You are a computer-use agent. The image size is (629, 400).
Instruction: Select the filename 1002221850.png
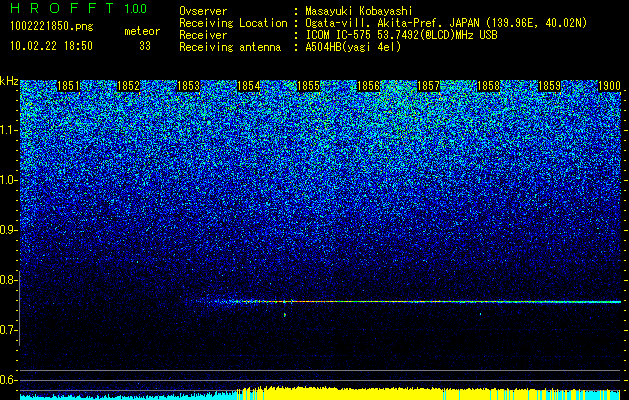[x=52, y=26]
